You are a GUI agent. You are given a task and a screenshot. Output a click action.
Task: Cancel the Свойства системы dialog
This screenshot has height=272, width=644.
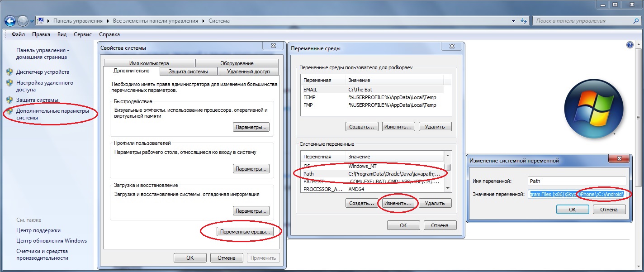coord(227,258)
